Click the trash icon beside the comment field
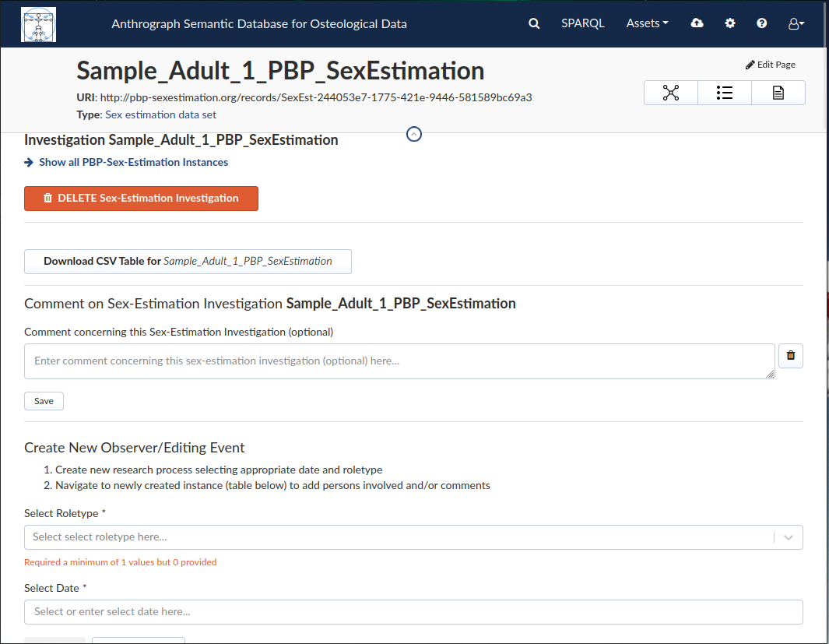 pyautogui.click(x=790, y=355)
